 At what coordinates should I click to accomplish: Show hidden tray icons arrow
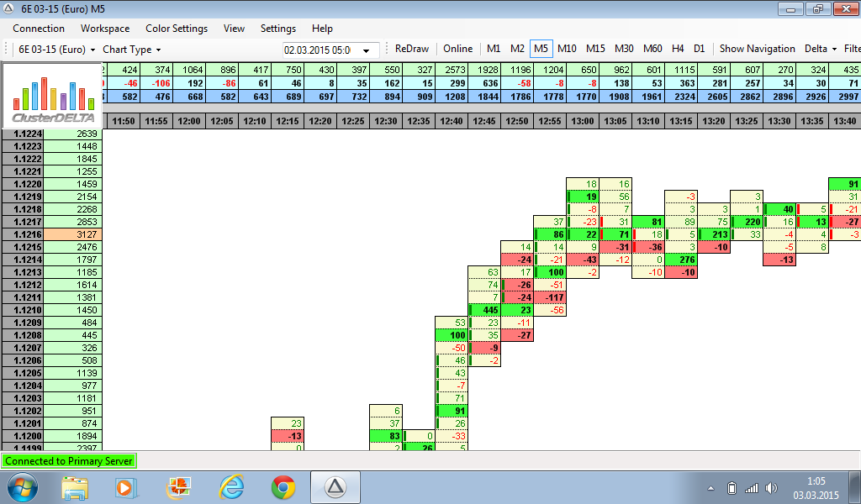pyautogui.click(x=710, y=487)
